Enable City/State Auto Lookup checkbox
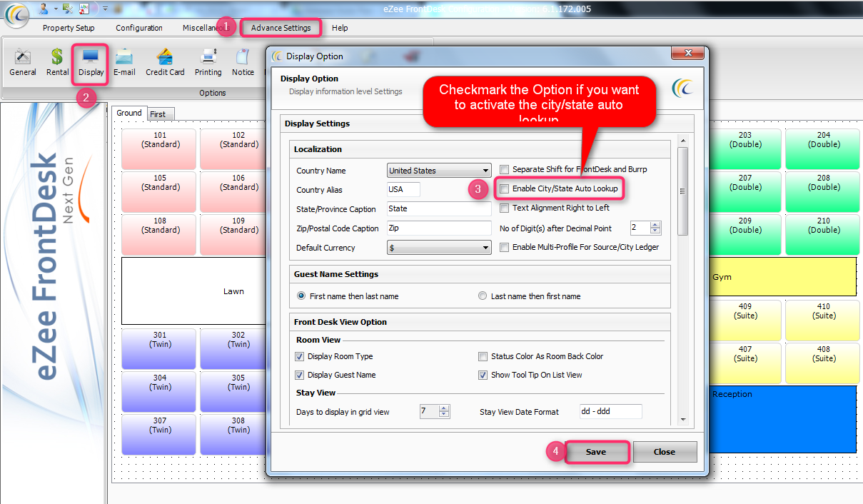863x504 pixels. point(505,189)
